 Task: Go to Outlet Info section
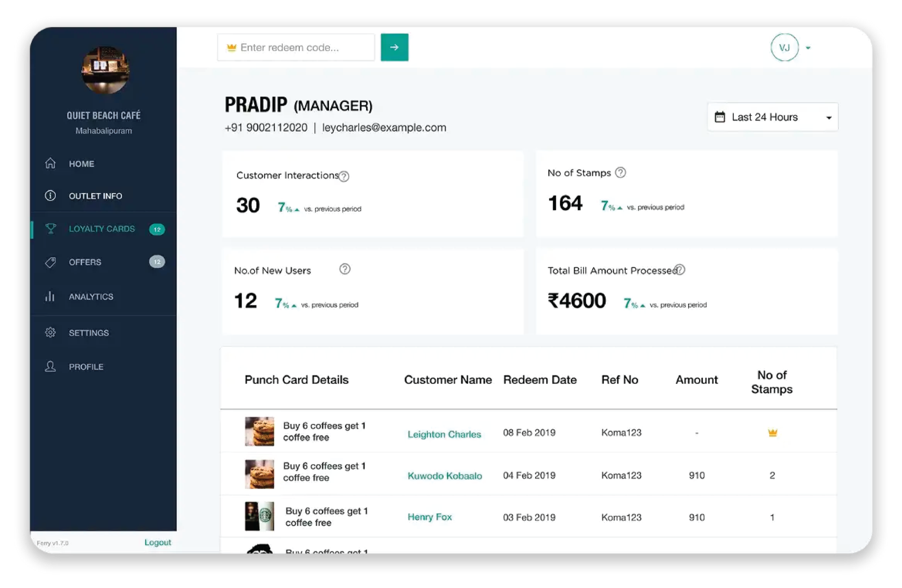coord(95,196)
